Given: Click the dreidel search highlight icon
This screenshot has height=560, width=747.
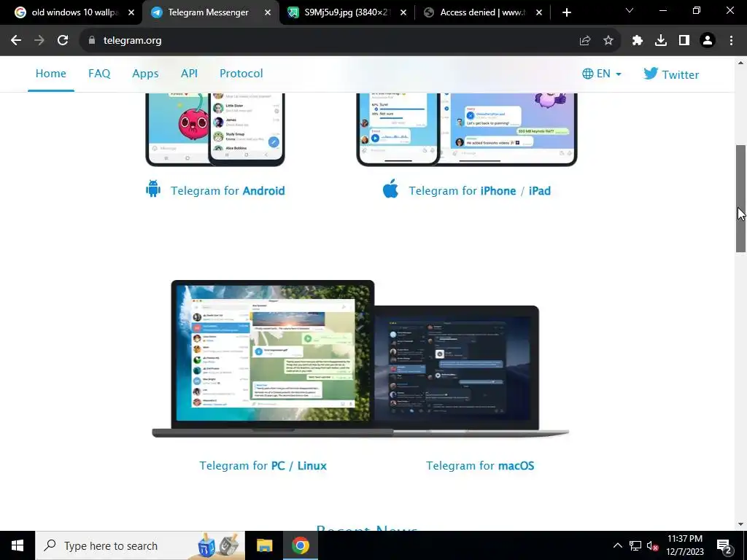Looking at the screenshot, I should click(x=218, y=545).
